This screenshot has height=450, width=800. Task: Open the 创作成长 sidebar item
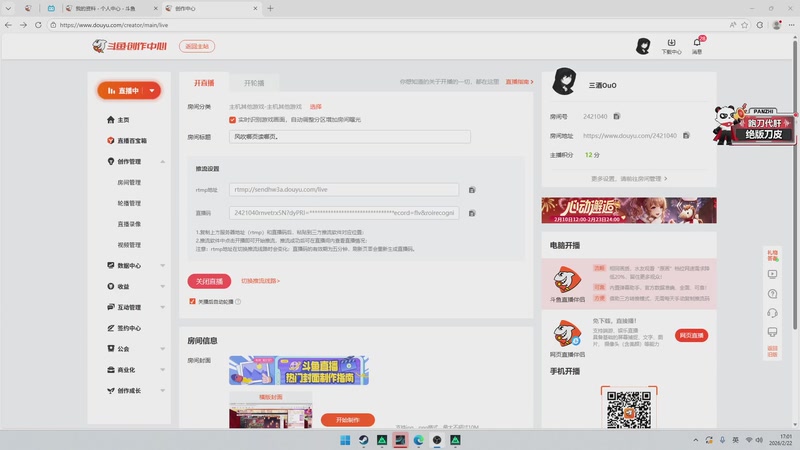pyautogui.click(x=124, y=391)
